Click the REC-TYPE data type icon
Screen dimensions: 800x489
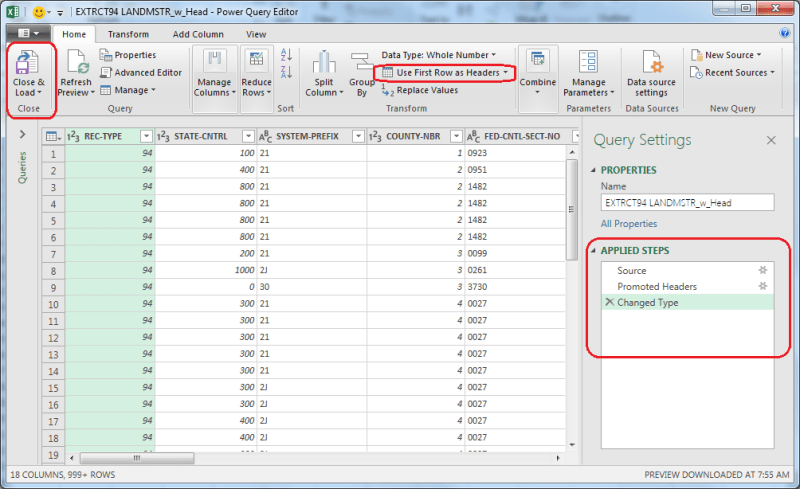73,136
